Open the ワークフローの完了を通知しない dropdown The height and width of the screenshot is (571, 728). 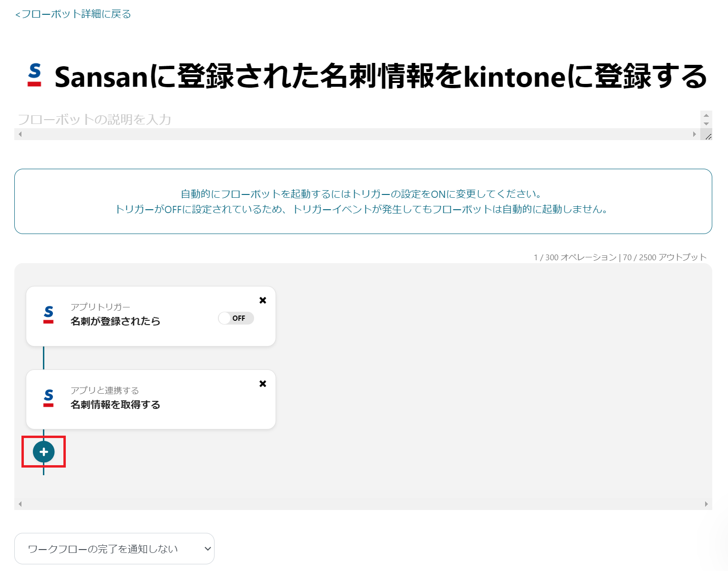pyautogui.click(x=114, y=549)
